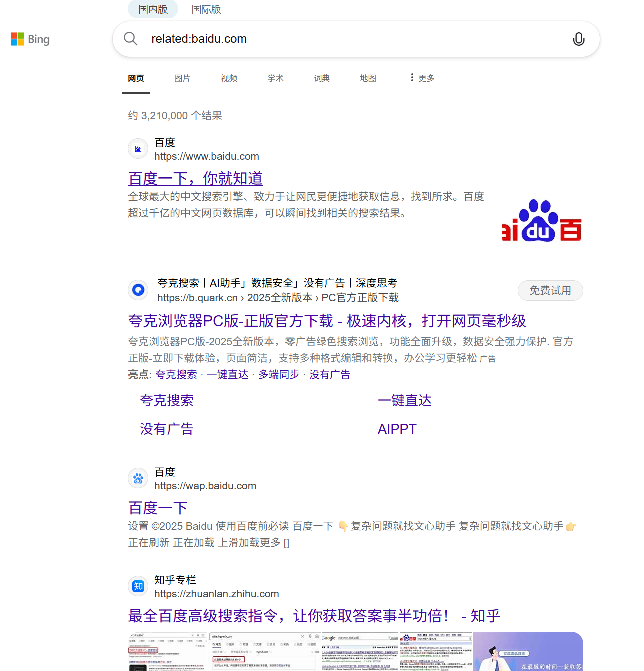The image size is (644, 671).
Task: Select the 视频 search tab
Action: tap(229, 78)
